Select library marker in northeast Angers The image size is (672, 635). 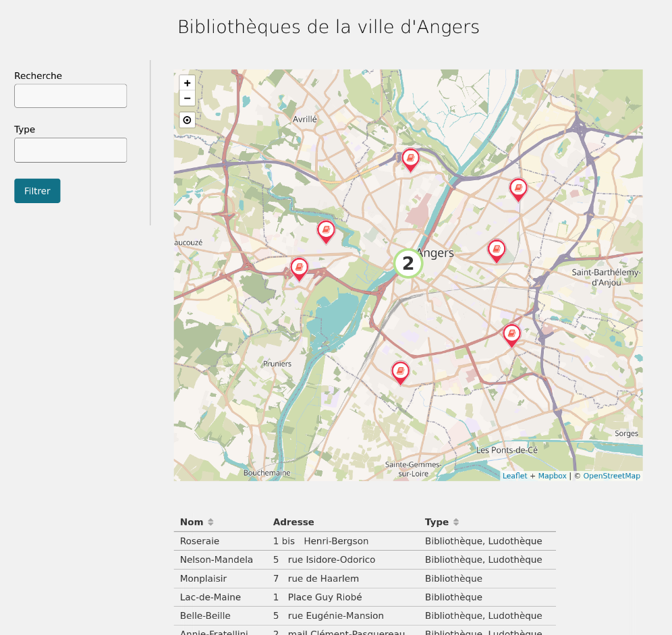coord(517,190)
